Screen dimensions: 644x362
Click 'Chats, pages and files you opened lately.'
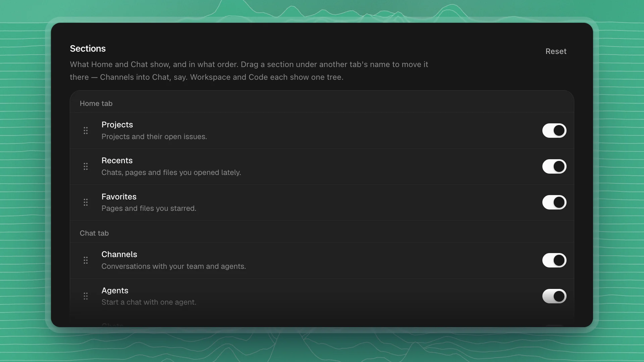point(171,173)
